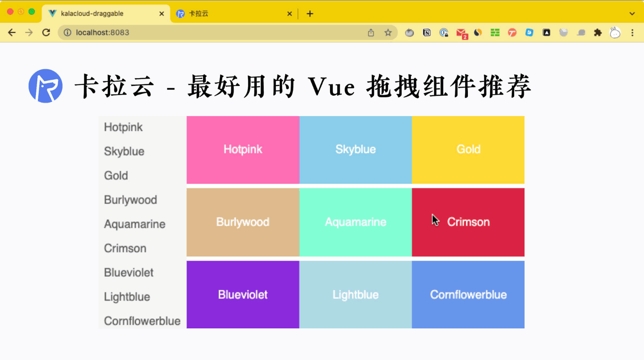Viewport: 644px width, 360px height.
Task: Select the Cornflowerblue list item
Action: click(142, 321)
